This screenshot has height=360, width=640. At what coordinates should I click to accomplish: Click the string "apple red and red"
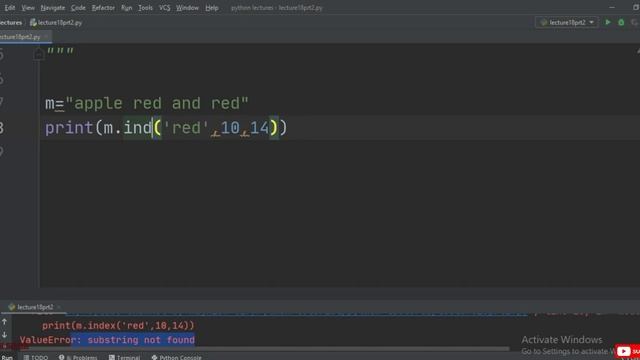[157, 103]
